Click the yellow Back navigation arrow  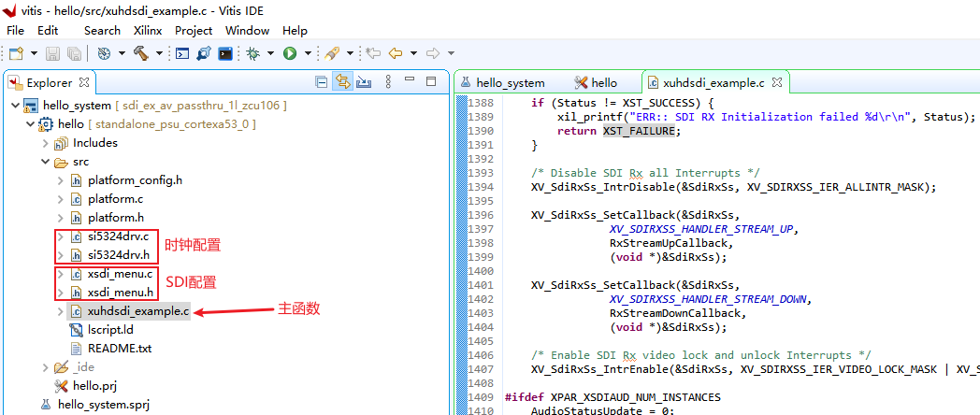pyautogui.click(x=395, y=54)
